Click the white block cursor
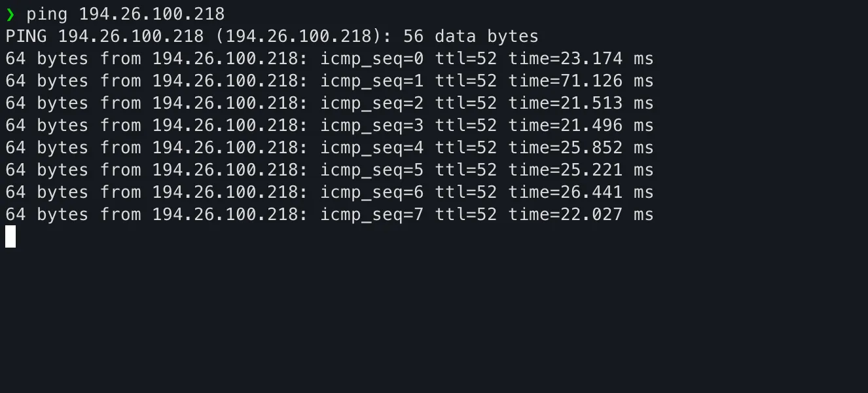 [x=10, y=236]
